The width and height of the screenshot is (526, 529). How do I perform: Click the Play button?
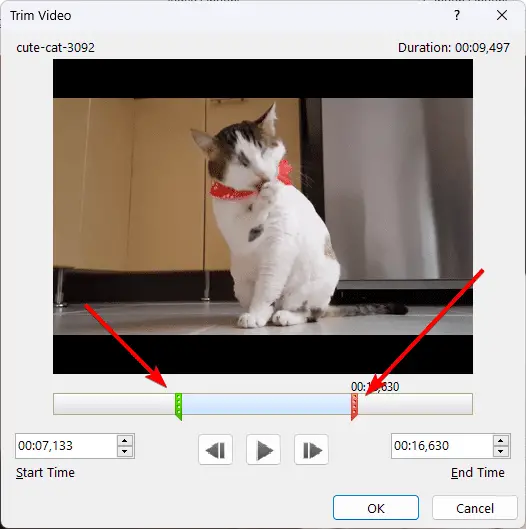[x=263, y=450]
